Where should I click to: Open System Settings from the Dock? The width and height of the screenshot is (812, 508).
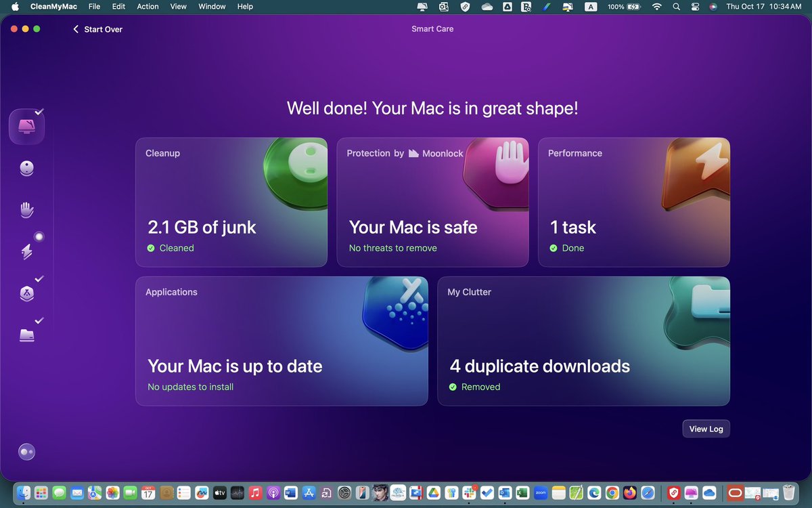coord(344,492)
